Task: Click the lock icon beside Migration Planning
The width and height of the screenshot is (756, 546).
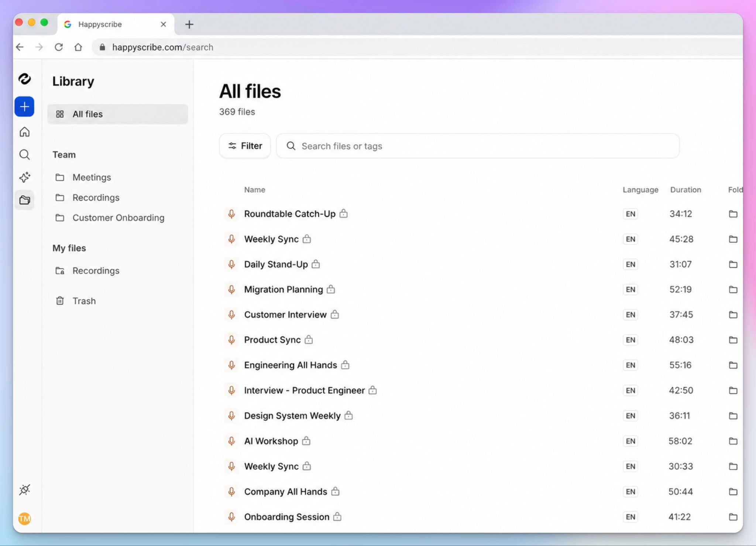Action: point(331,289)
